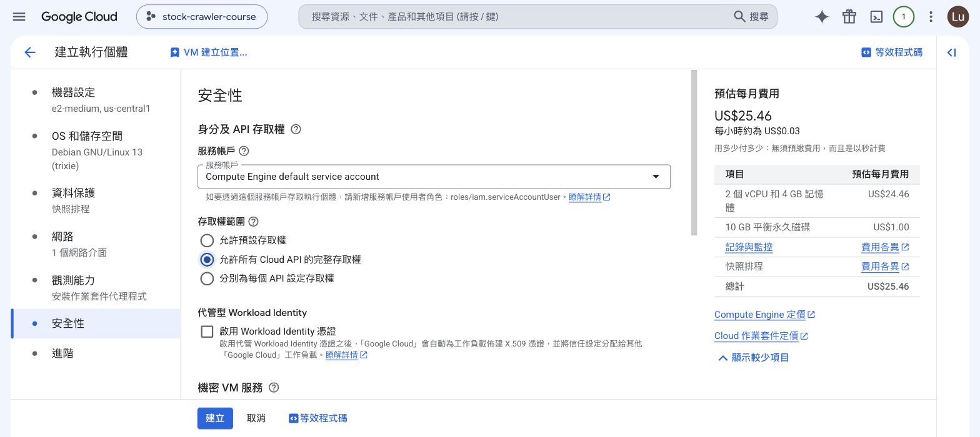Open 記錄與監控 link in cost table

(749, 247)
